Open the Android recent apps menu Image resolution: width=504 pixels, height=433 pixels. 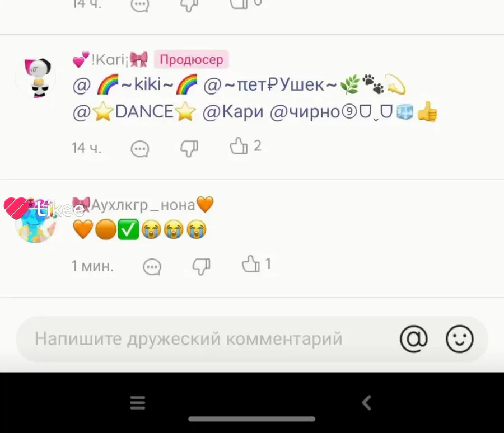[x=138, y=402]
